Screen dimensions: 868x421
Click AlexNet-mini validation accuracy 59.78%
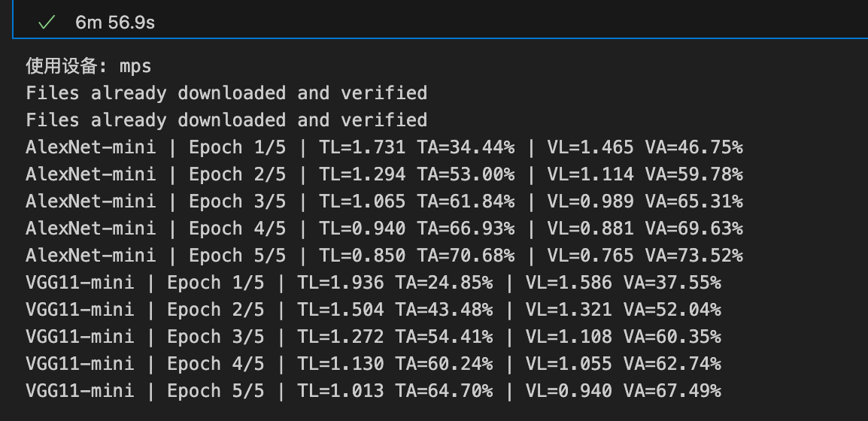tap(693, 174)
